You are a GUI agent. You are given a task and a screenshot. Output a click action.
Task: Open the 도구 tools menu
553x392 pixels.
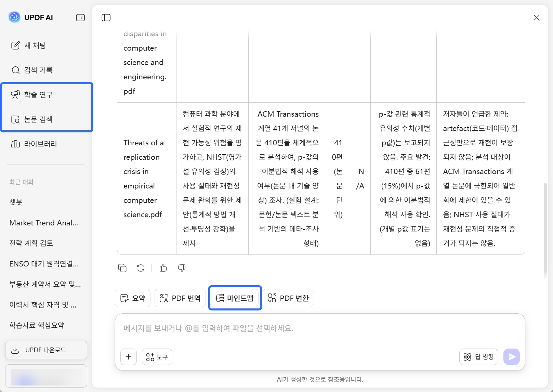coord(157,357)
